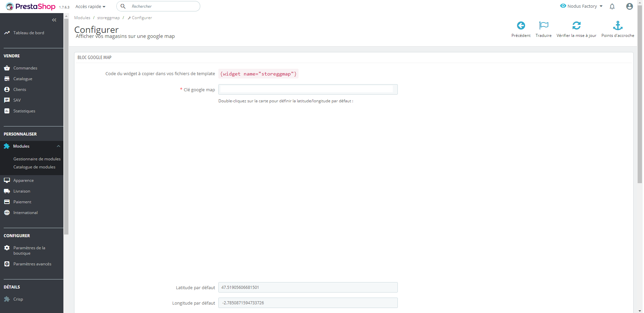
Task: Click the Catalogue store icon
Action: coord(7,79)
